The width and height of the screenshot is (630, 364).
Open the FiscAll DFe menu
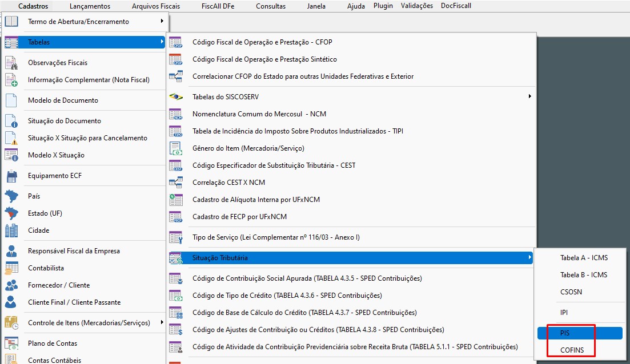tap(218, 6)
